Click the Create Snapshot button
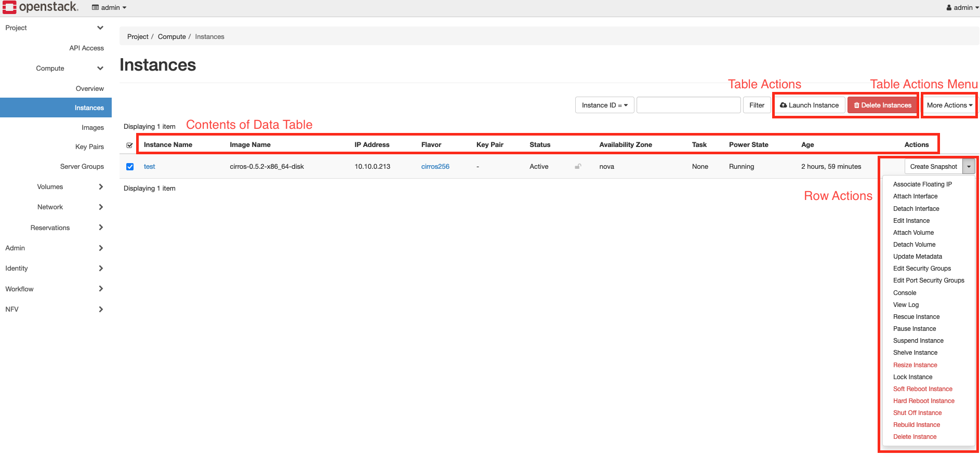Image resolution: width=980 pixels, height=469 pixels. (934, 166)
